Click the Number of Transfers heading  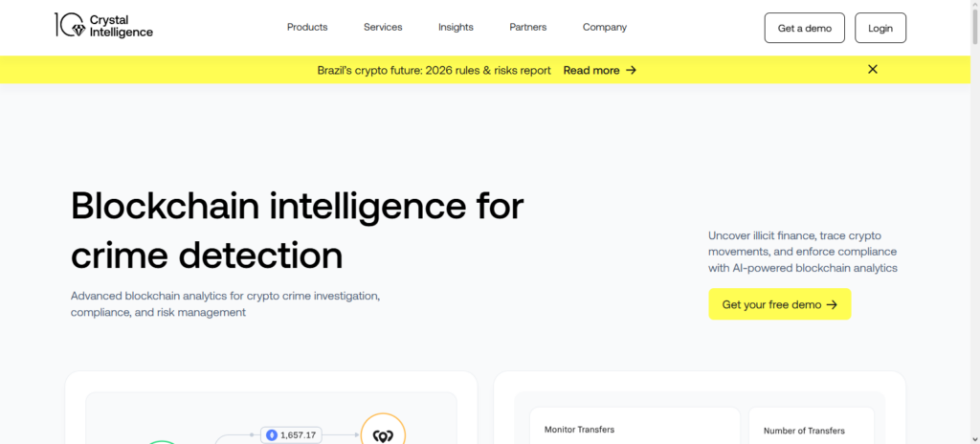[x=804, y=431]
